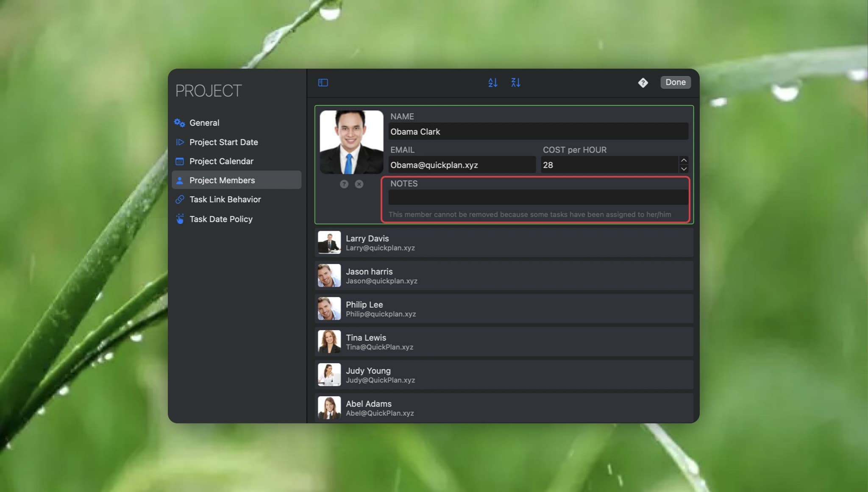Open the help diamond question icon
This screenshot has height=492, width=868.
pos(643,83)
